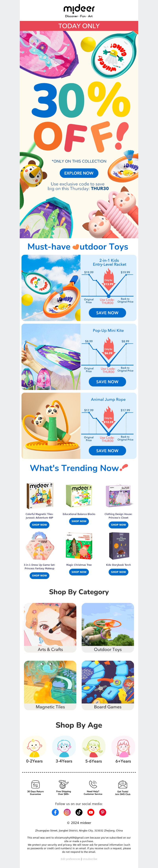158x868 pixels.
Task: Open the Board Games category thumbnail
Action: click(x=108, y=685)
